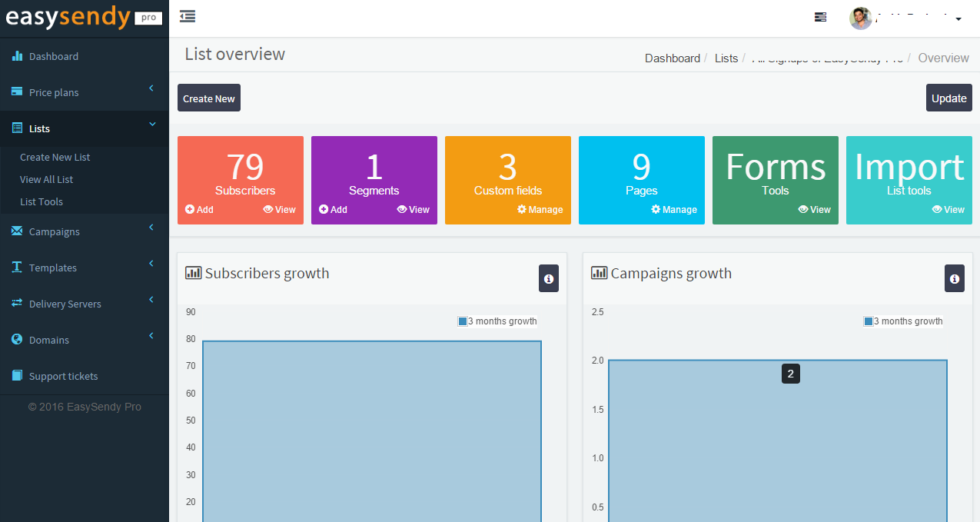The width and height of the screenshot is (980, 522).
Task: Collapse the sidebar with the hamburger icon
Action: click(187, 17)
